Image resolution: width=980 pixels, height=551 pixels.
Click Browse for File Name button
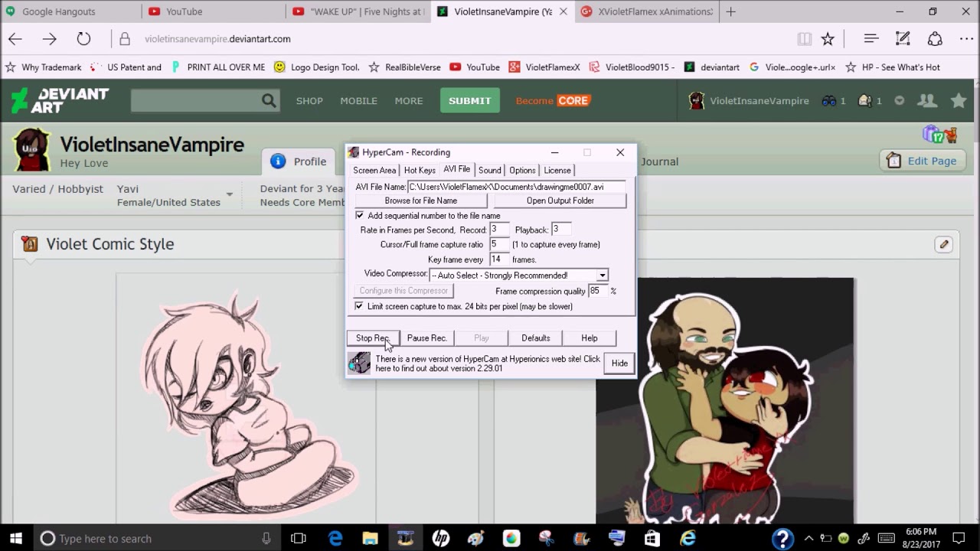(x=421, y=201)
